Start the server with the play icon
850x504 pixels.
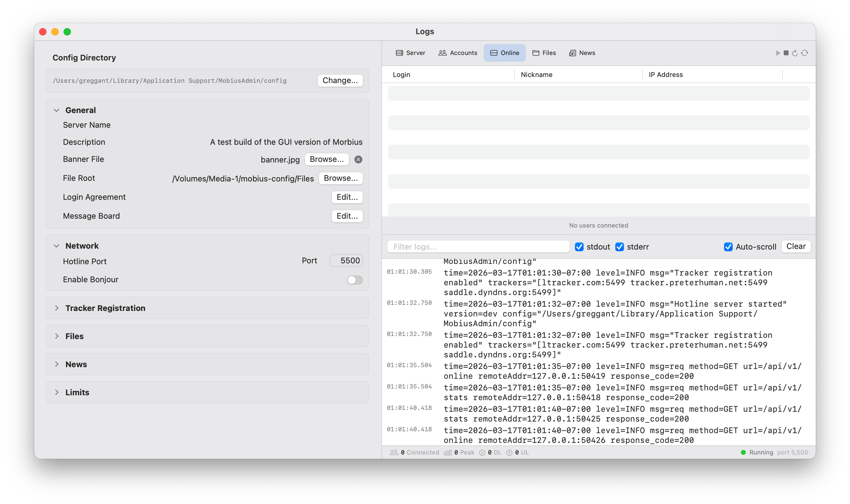[x=778, y=53]
